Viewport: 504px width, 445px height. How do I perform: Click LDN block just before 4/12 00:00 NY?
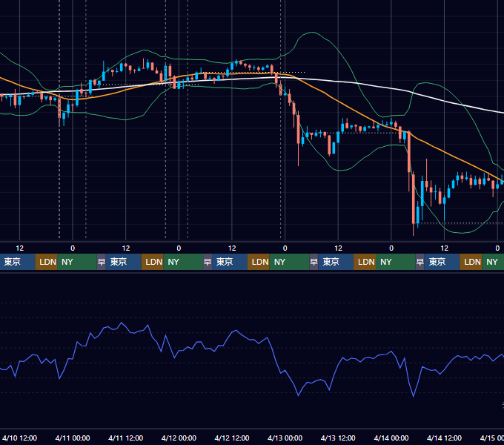(x=153, y=262)
